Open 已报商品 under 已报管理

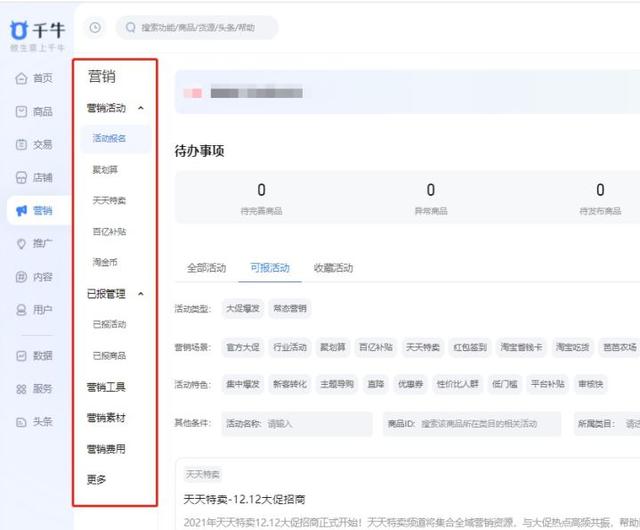(109, 356)
